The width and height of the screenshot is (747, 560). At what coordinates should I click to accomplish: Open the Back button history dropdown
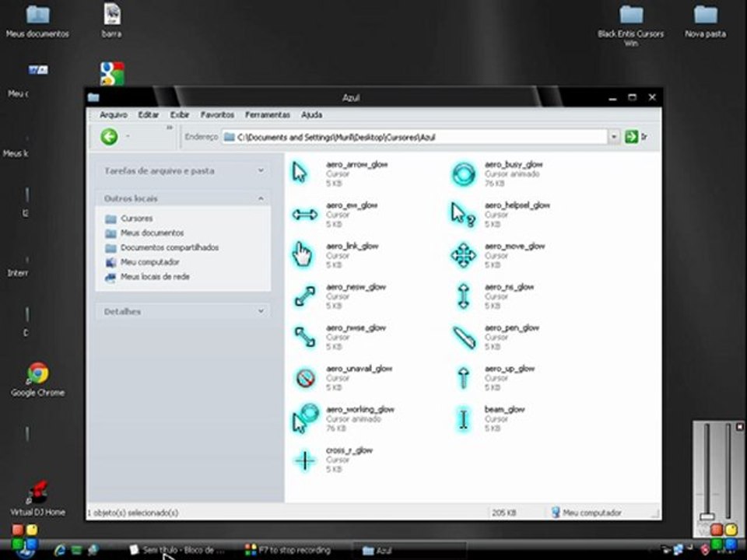pos(128,137)
